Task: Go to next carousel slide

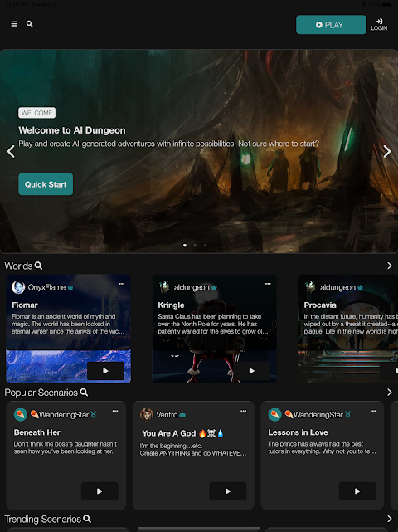Action: click(x=387, y=151)
